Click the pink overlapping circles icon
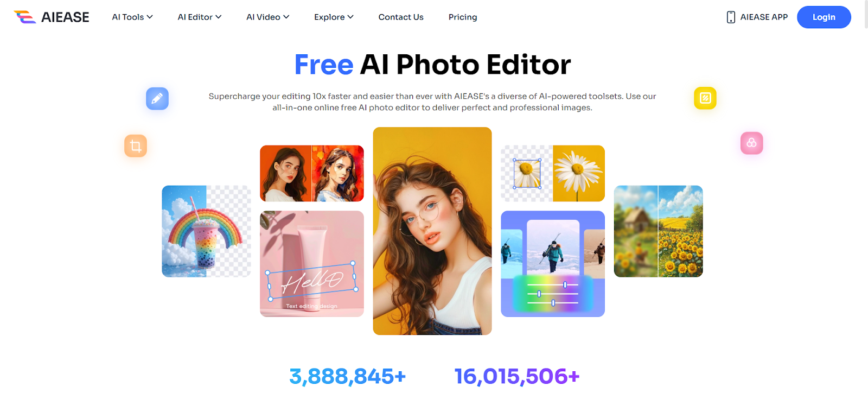The image size is (868, 393). pyautogui.click(x=752, y=143)
